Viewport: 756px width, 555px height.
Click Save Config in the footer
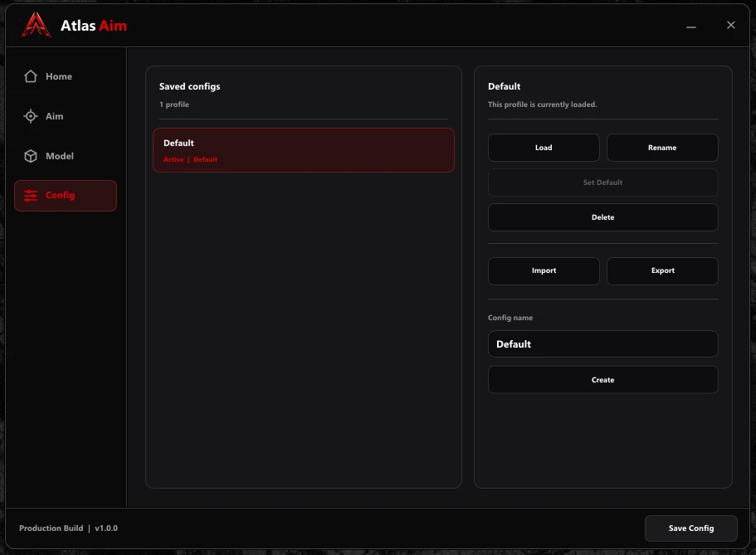(x=691, y=528)
